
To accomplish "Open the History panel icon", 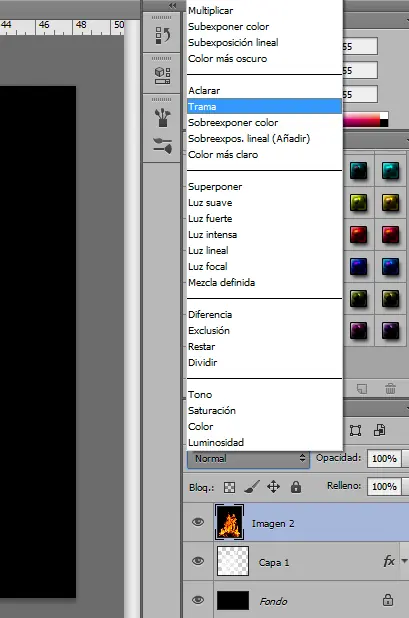I will pyautogui.click(x=162, y=35).
